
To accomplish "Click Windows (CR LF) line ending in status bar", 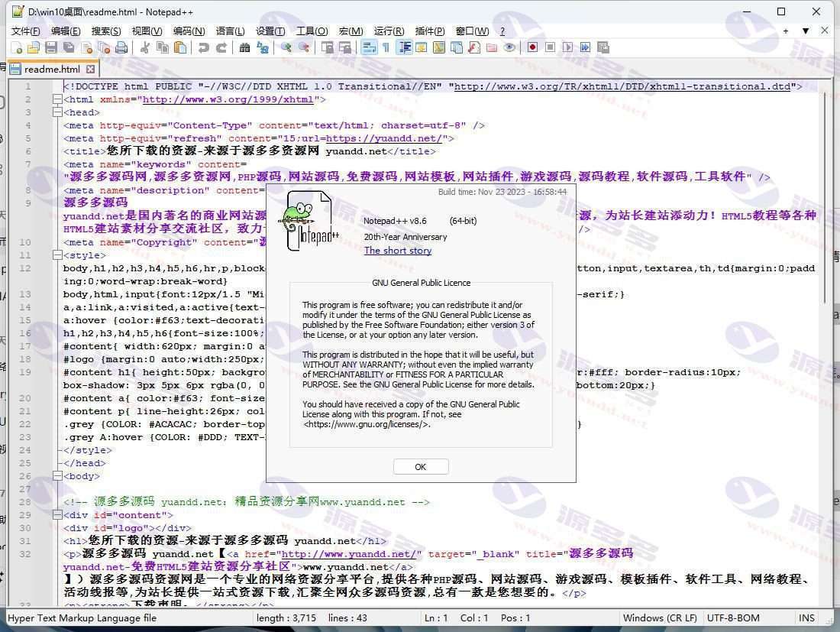I will pyautogui.click(x=660, y=617).
